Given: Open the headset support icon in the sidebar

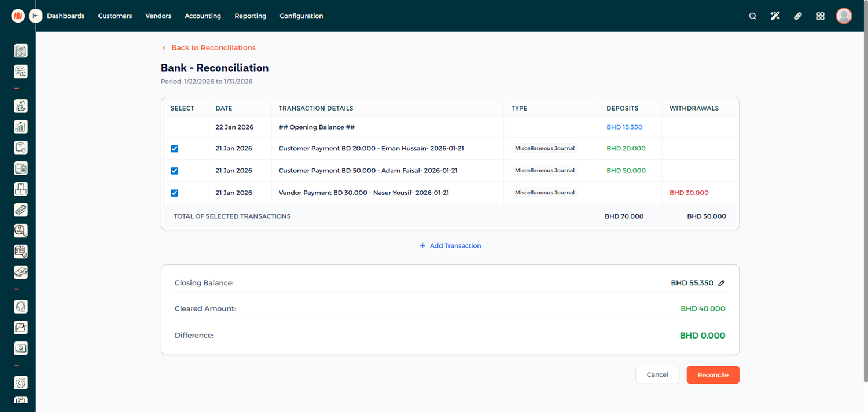Looking at the screenshot, I should click(21, 307).
